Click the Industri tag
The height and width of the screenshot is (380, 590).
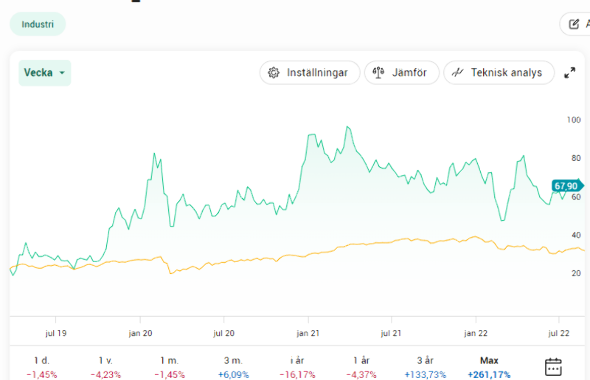pyautogui.click(x=38, y=24)
